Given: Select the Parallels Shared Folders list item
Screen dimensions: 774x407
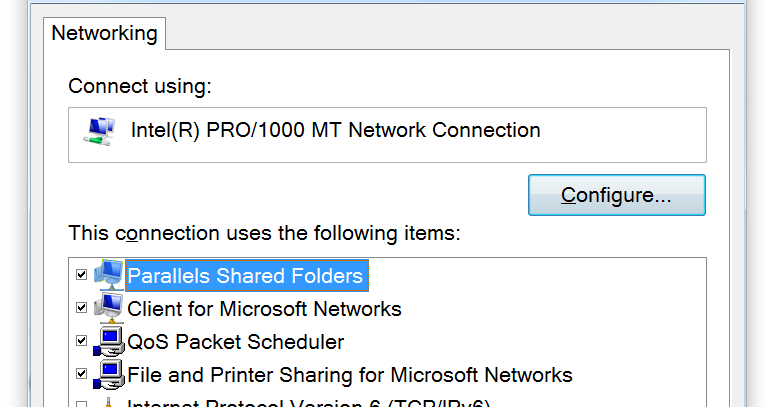Looking at the screenshot, I should 245,276.
